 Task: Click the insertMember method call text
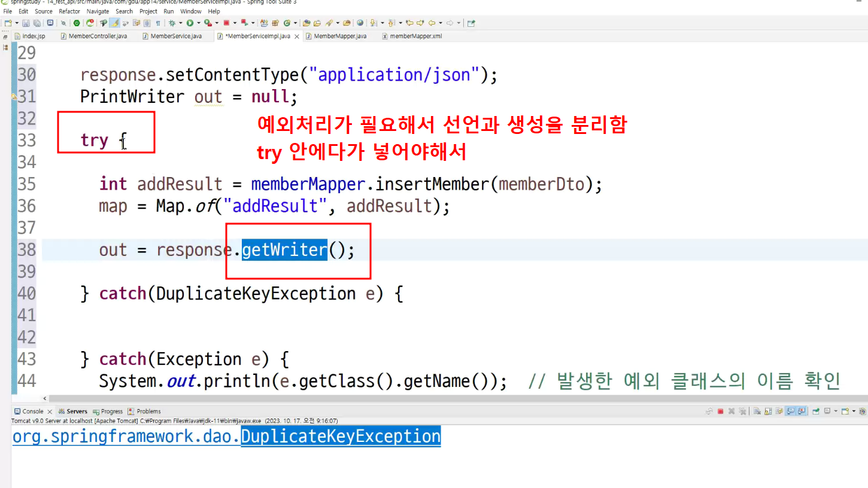tap(432, 184)
